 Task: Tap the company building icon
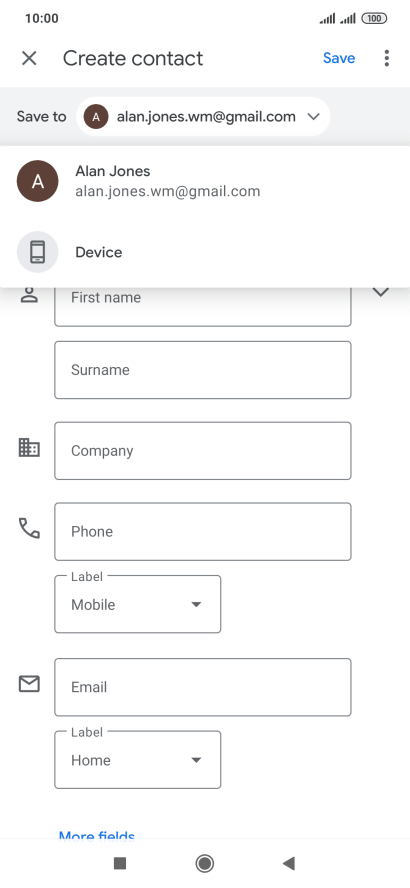click(29, 447)
